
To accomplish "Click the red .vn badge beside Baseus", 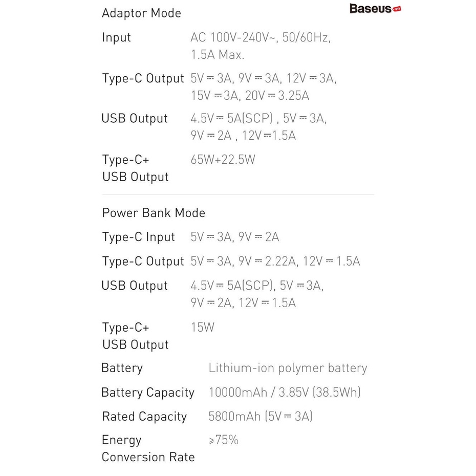I will [x=397, y=10].
